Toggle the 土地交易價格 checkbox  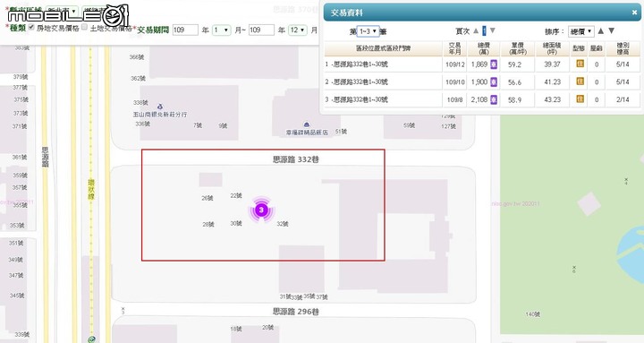pos(85,27)
